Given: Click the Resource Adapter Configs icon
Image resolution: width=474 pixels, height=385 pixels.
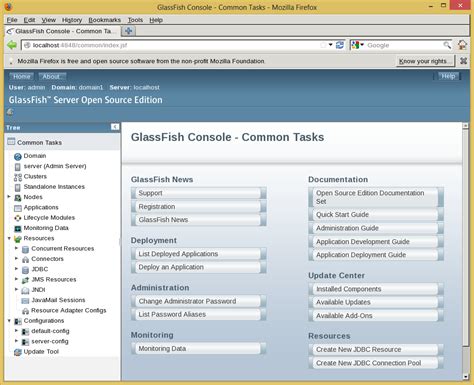Looking at the screenshot, I should coord(25,311).
